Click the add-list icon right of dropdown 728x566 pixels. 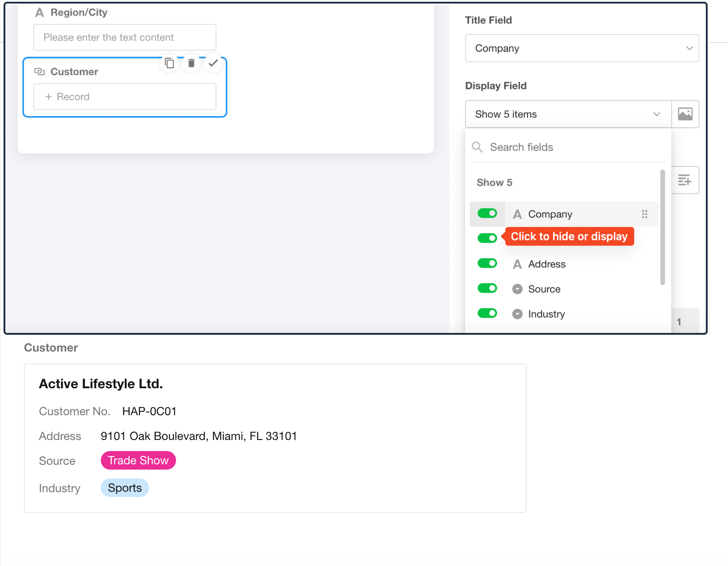(x=685, y=180)
